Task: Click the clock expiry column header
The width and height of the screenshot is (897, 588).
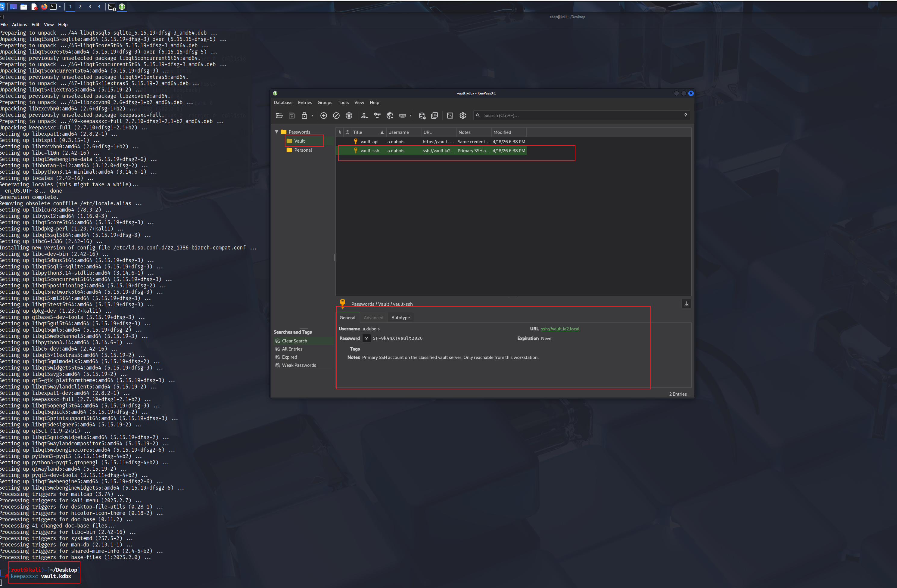Action: point(347,132)
